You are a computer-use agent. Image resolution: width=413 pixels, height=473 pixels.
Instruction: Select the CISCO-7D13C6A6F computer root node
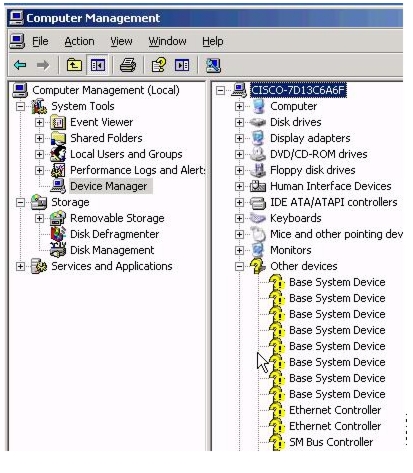coord(298,90)
